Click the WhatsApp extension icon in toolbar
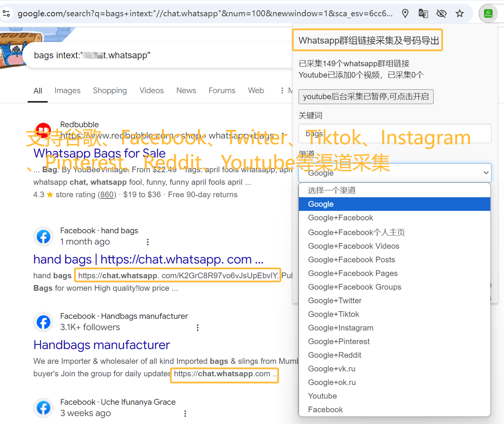Screen dimensions: 504x424 (x=488, y=14)
